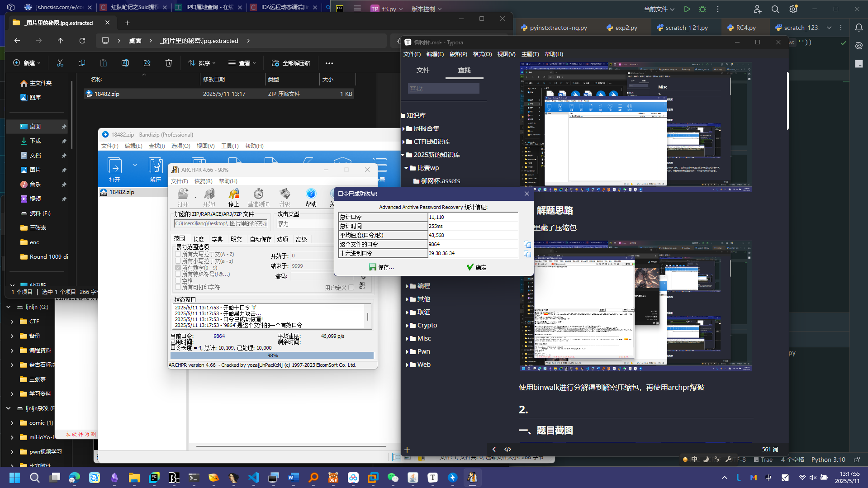This screenshot has width=868, height=488.
Task: Click the plus icon at Typora sidebar bottom
Action: coord(407,450)
